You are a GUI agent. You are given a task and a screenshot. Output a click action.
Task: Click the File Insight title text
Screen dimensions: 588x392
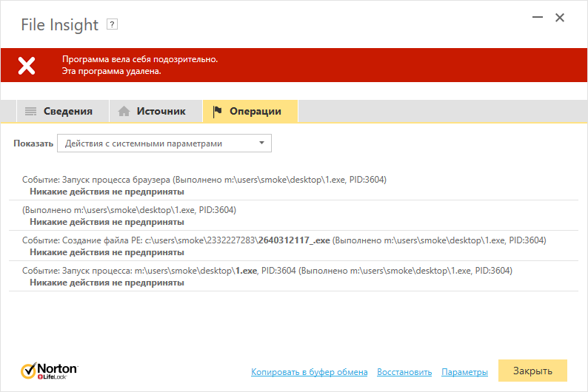click(x=60, y=25)
